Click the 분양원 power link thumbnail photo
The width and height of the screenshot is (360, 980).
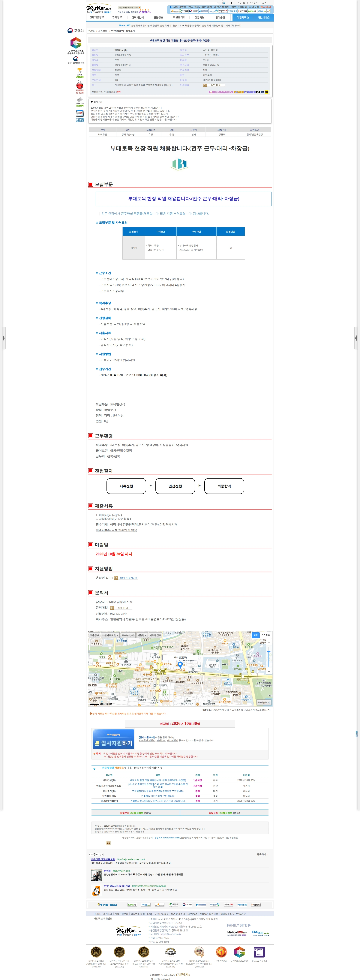click(x=96, y=875)
